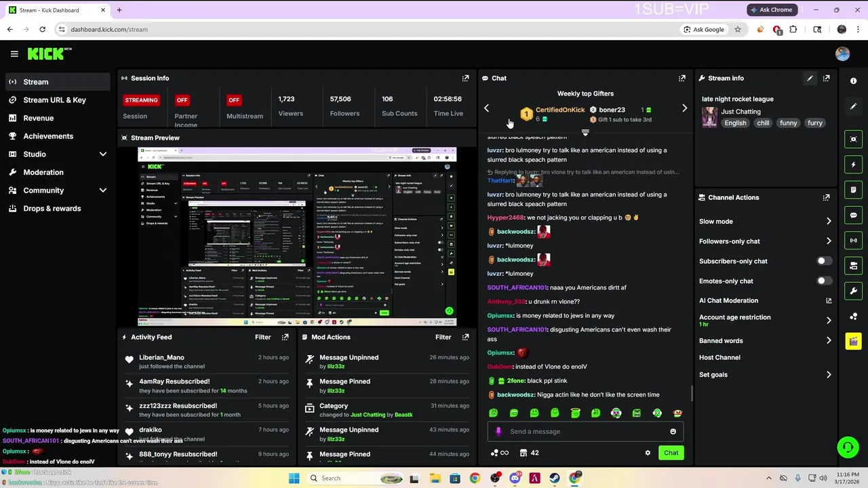The width and height of the screenshot is (868, 488).
Task: Edit stream info with pencil icon in the Stream info panel header
Action: coord(810,79)
